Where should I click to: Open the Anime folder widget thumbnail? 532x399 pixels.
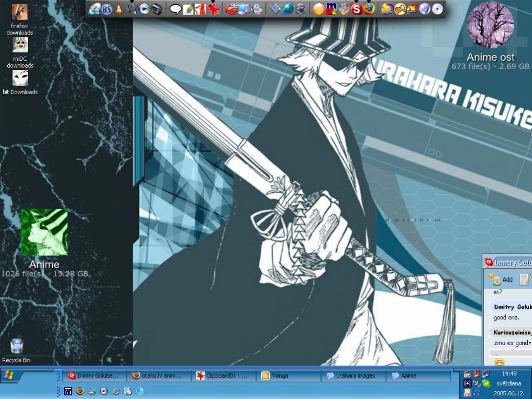pos(44,232)
